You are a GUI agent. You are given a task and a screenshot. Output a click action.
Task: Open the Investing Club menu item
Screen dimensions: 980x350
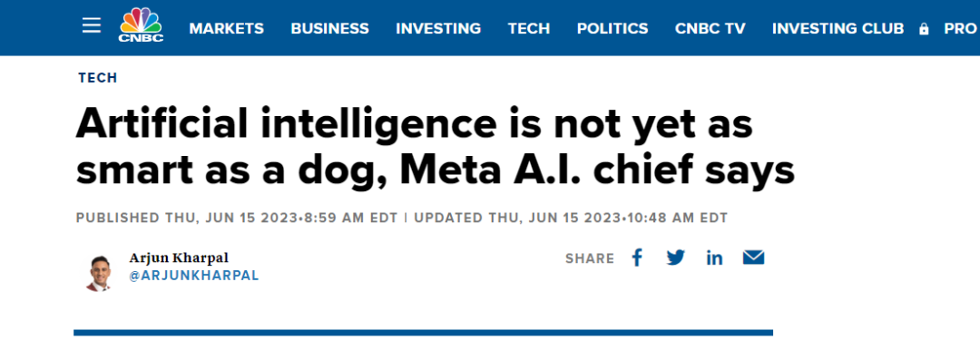pyautogui.click(x=838, y=29)
